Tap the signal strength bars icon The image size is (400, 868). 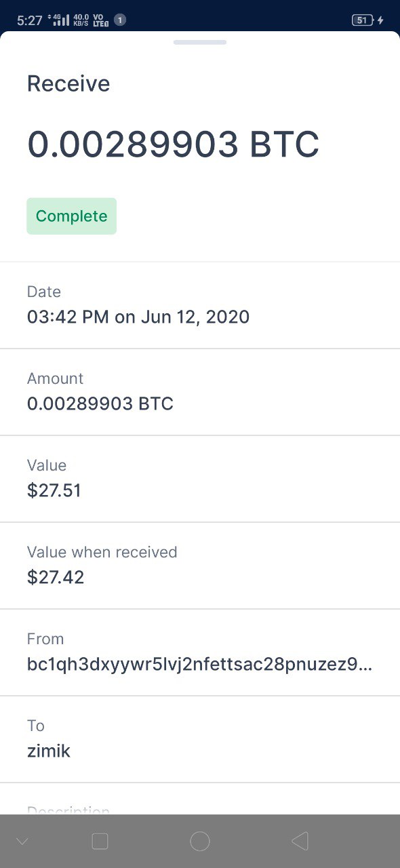click(60, 20)
